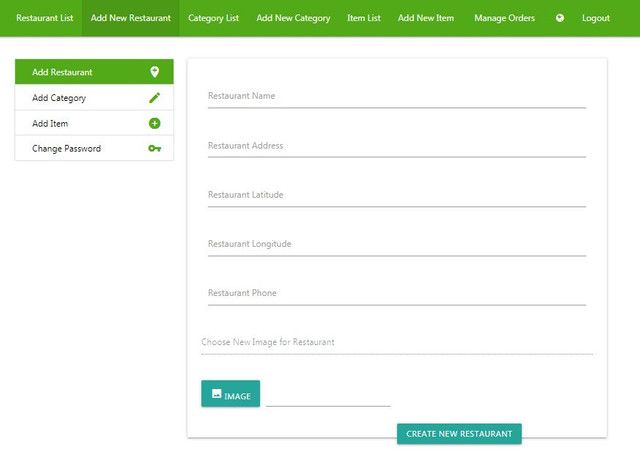The height and width of the screenshot is (454, 640).
Task: Click the plus circle icon beside Add Item
Action: pyautogui.click(x=155, y=123)
